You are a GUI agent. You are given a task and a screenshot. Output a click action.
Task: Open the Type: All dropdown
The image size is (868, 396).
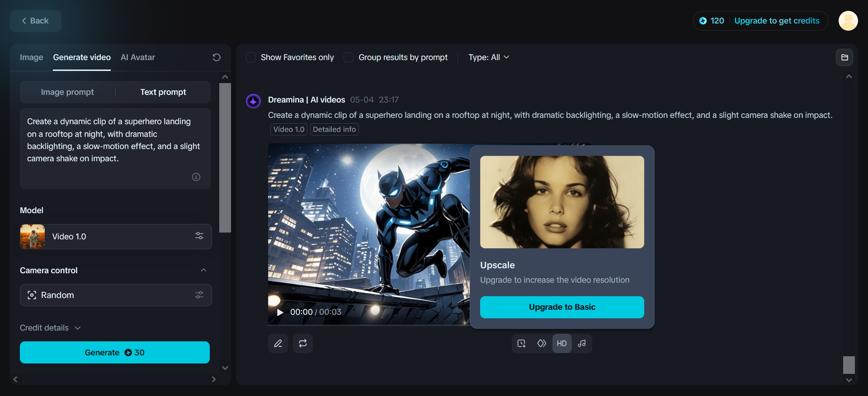point(489,57)
